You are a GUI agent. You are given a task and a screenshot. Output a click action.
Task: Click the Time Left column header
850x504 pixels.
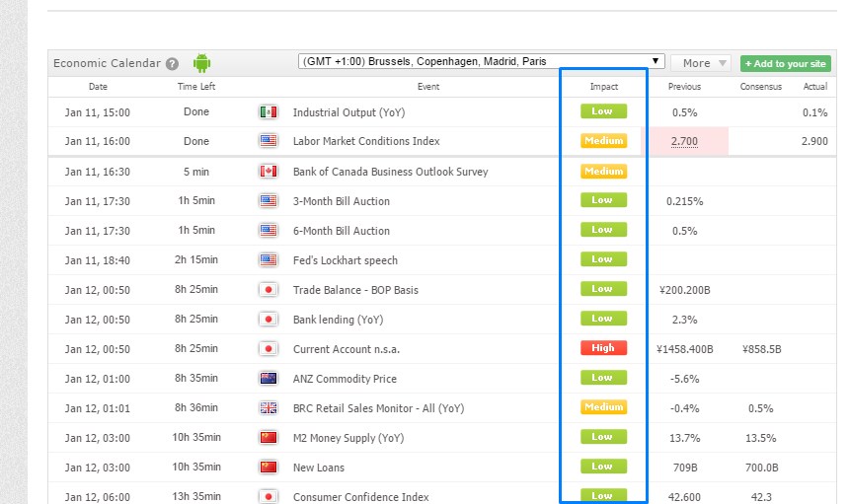pyautogui.click(x=196, y=87)
